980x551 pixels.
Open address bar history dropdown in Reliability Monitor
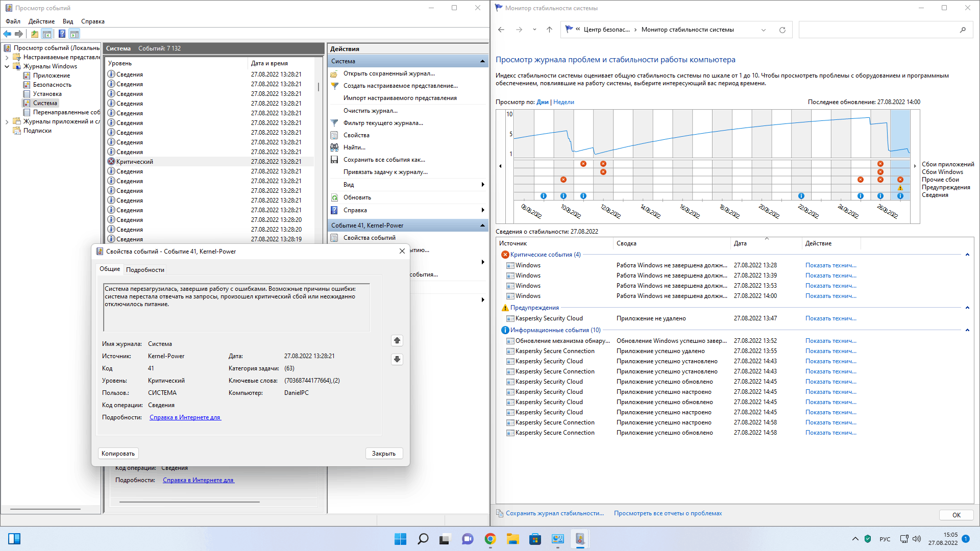pyautogui.click(x=764, y=30)
